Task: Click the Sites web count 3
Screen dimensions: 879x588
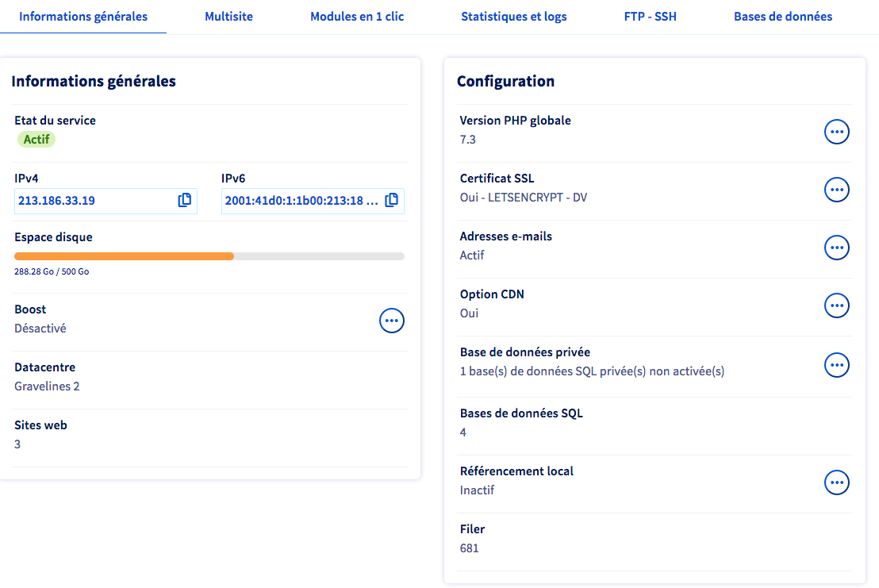Action: (17, 444)
